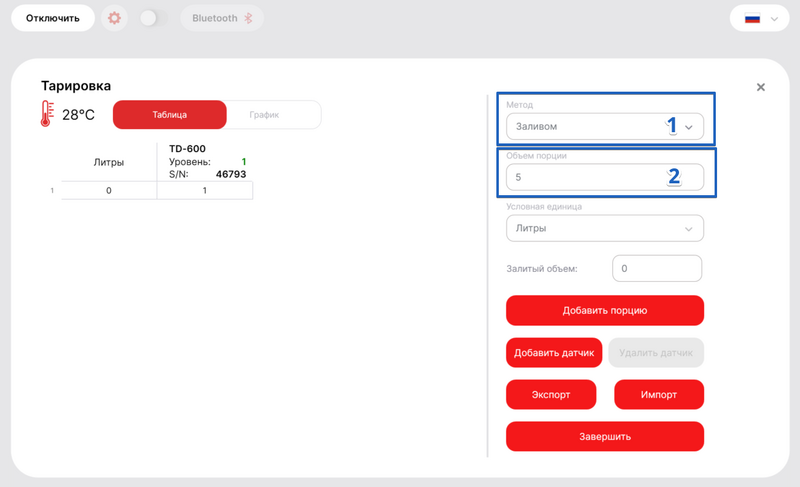Toggle the switch next to the gear icon

click(153, 18)
